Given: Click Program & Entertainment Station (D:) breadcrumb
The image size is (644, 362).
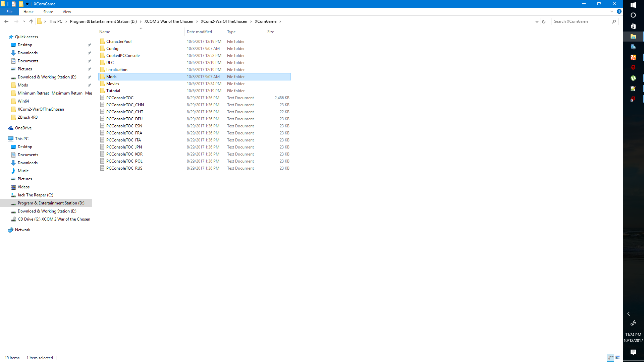Looking at the screenshot, I should pyautogui.click(x=103, y=21).
